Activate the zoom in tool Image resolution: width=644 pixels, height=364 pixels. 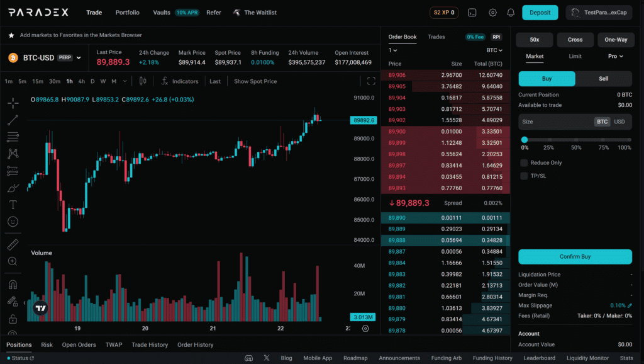(x=13, y=261)
